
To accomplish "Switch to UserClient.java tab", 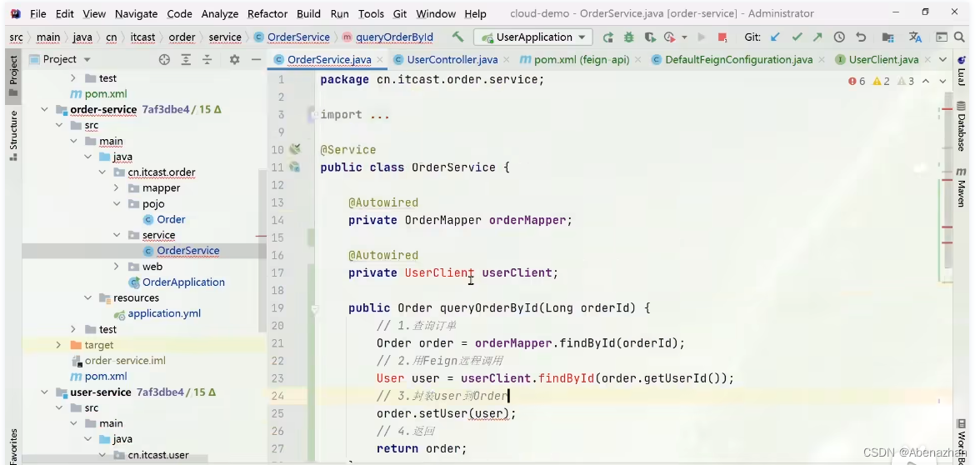I will click(883, 59).
